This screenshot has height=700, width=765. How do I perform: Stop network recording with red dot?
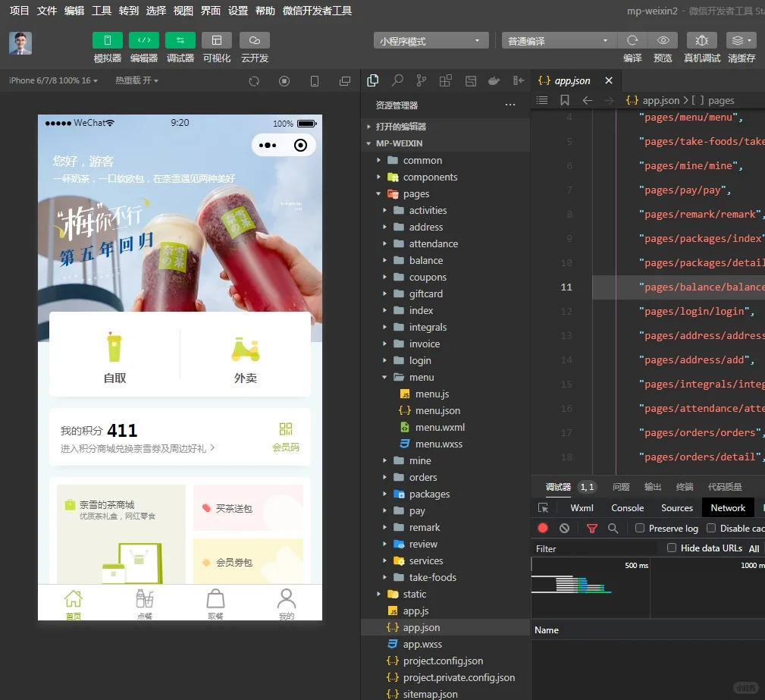point(543,528)
